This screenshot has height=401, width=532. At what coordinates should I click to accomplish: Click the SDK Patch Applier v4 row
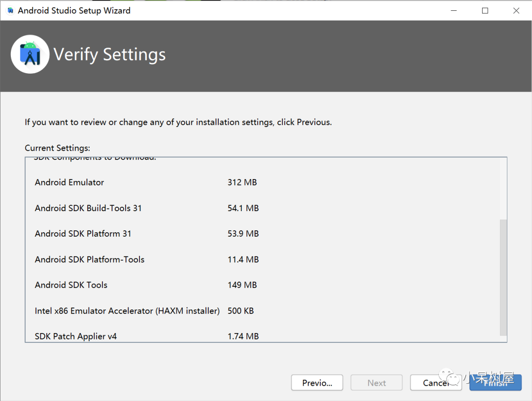click(76, 337)
